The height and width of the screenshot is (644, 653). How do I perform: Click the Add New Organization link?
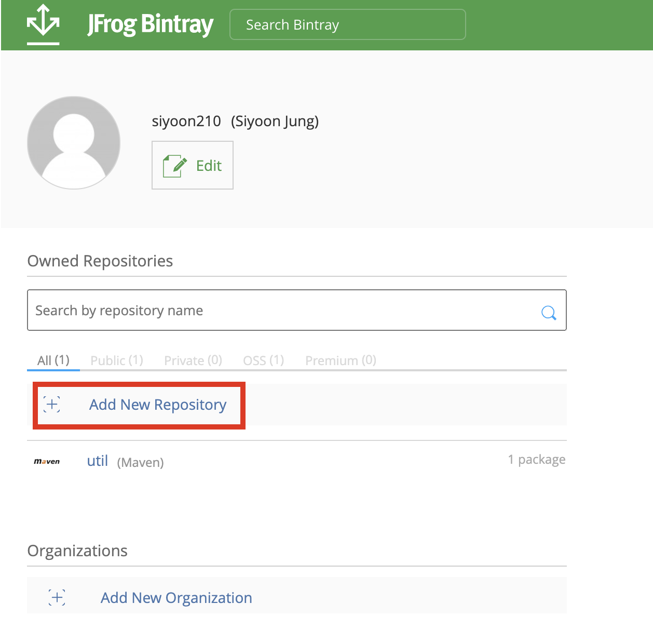[176, 598]
